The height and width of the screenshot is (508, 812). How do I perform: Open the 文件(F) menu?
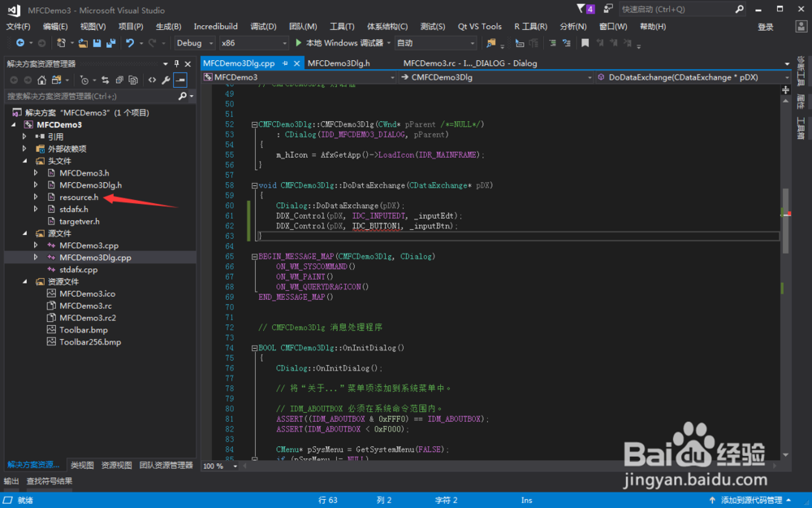[18, 27]
